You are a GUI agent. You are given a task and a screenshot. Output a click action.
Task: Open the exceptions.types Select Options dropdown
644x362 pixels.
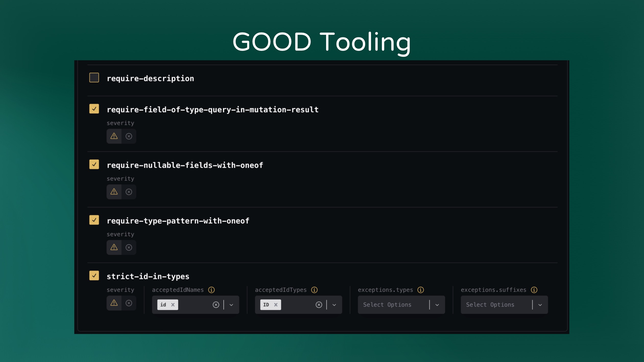437,305
